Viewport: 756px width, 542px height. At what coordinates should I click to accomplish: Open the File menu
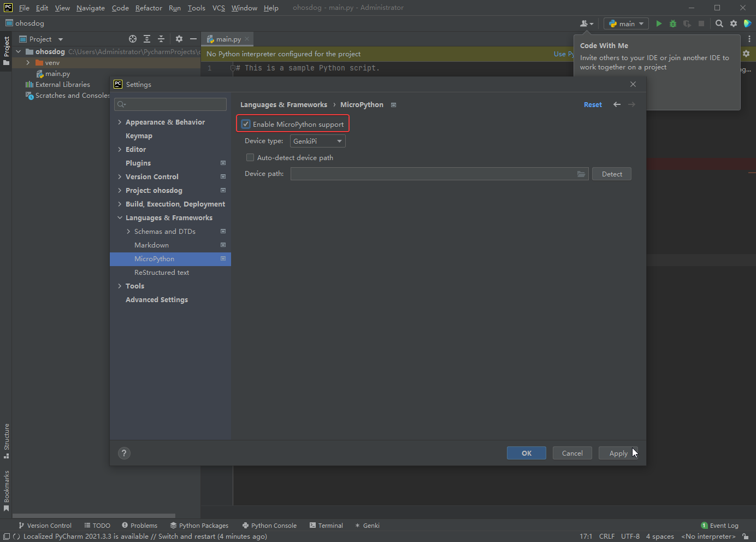pos(24,8)
